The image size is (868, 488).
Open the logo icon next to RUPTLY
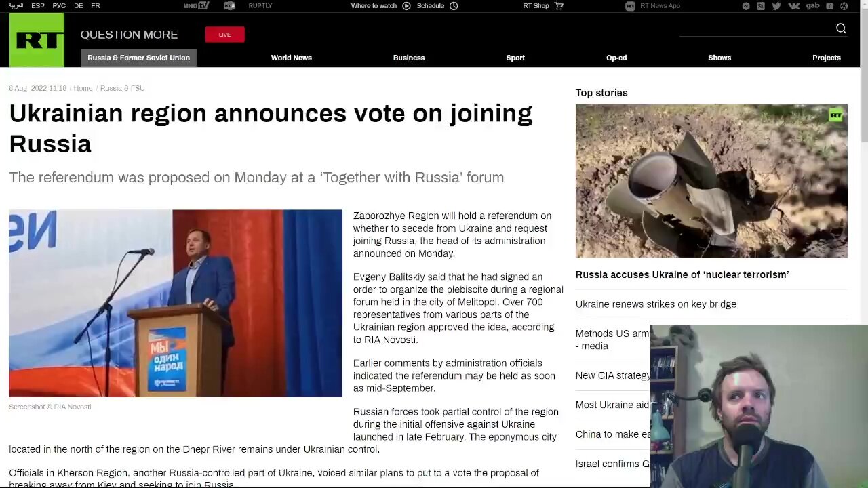229,6
